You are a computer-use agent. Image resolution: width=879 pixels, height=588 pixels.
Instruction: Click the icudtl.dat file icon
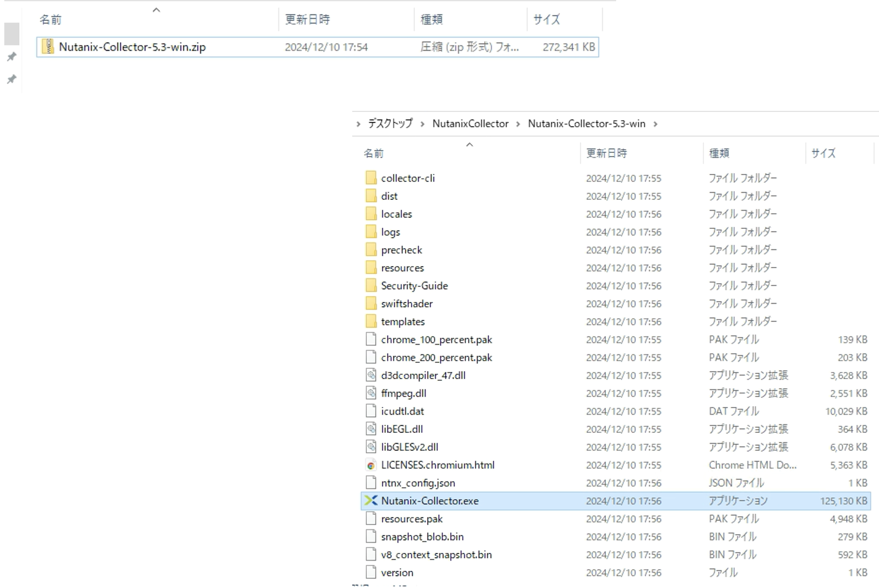[x=371, y=411]
